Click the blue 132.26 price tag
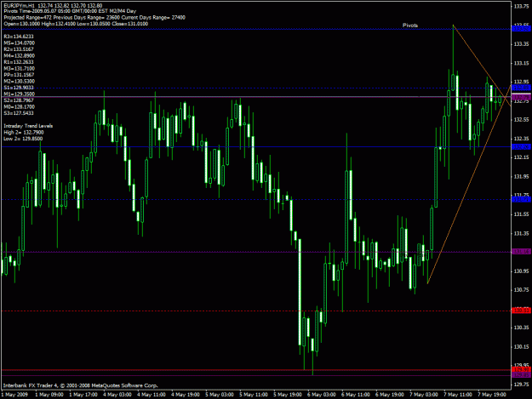The width and height of the screenshot is (532, 399). coord(522,147)
